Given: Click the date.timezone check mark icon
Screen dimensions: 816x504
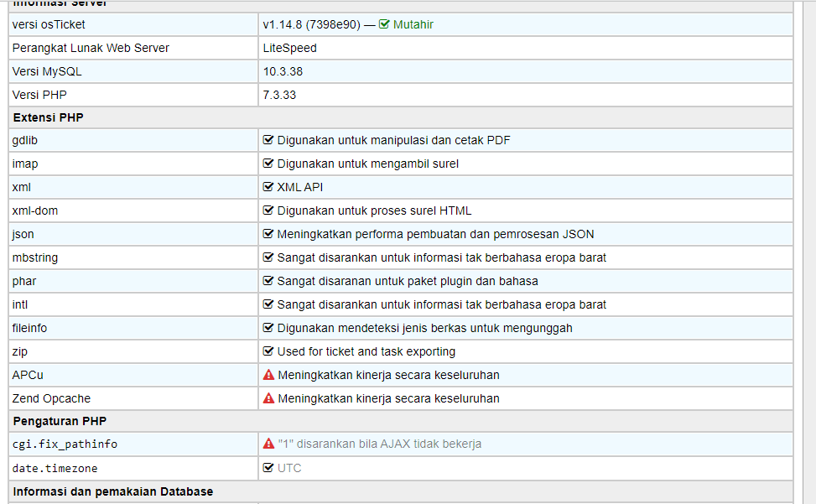Looking at the screenshot, I should pos(268,468).
